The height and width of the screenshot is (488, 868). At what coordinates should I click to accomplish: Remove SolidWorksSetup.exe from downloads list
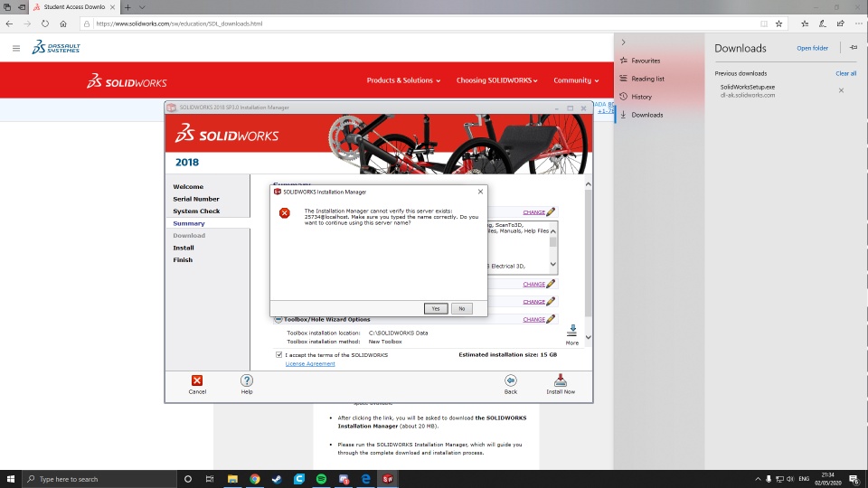[841, 90]
